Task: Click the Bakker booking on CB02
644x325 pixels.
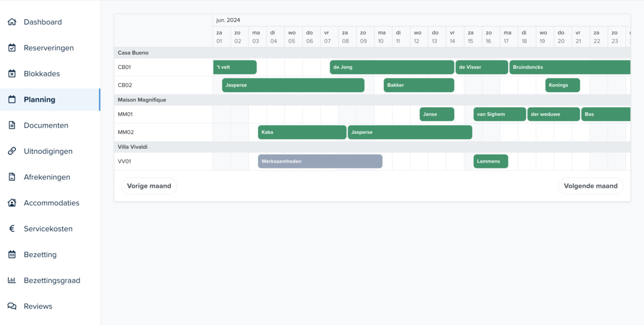Action: pos(418,85)
